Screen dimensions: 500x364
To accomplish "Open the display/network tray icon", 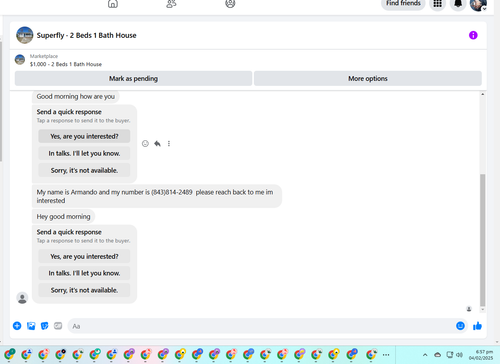I will coord(450,355).
